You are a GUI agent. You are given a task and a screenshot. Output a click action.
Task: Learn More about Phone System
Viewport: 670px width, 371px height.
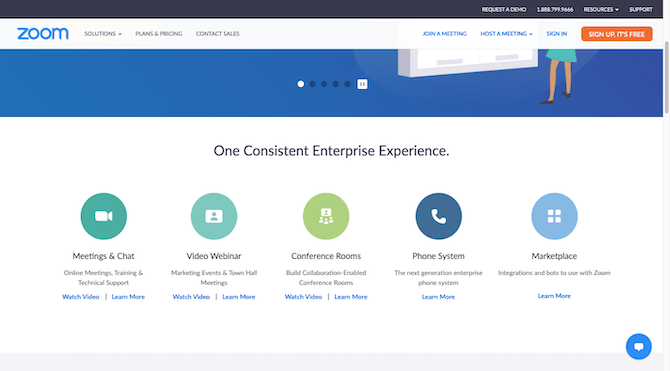coord(438,297)
